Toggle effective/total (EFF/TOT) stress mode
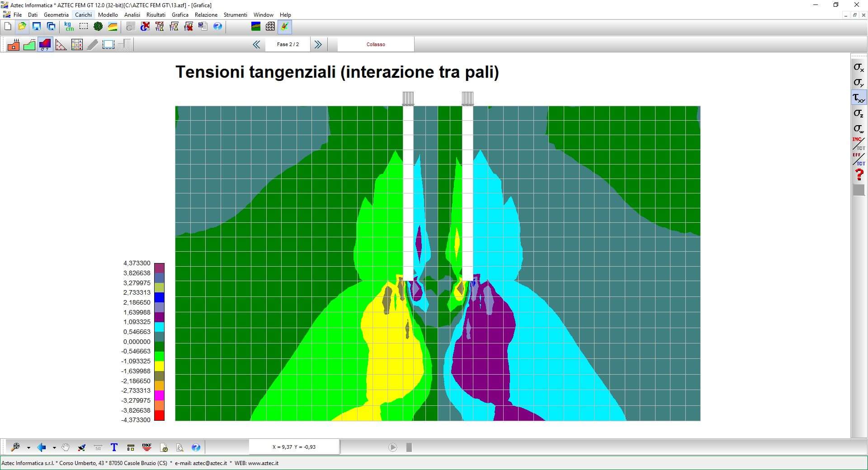868x470 pixels. coord(858,159)
